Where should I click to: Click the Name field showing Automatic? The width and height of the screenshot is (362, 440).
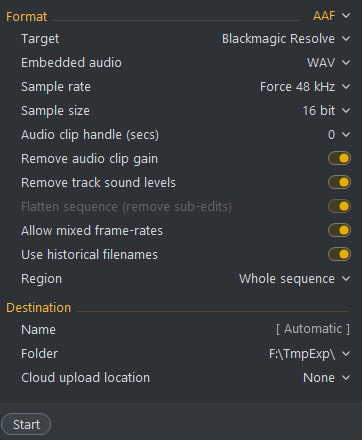[313, 329]
